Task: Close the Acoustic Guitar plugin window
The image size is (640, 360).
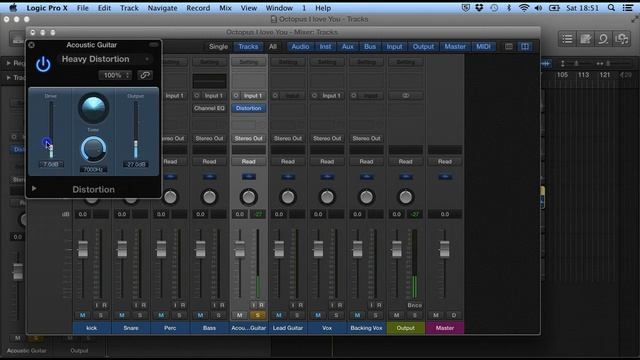Action: 32,45
